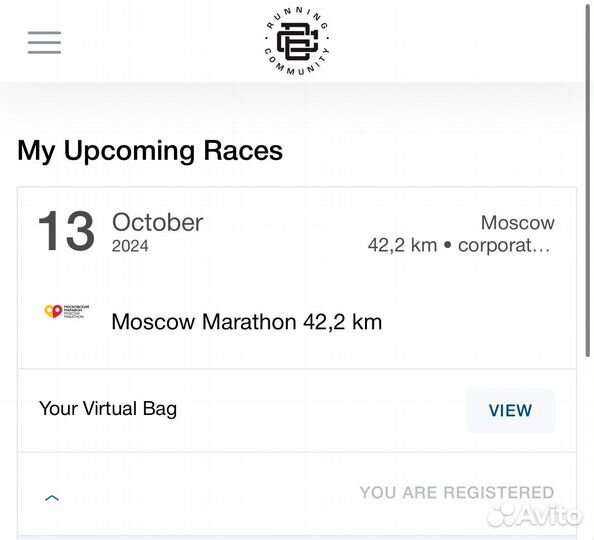Open the hamburger menu
This screenshot has height=540, width=594.
[x=44, y=42]
